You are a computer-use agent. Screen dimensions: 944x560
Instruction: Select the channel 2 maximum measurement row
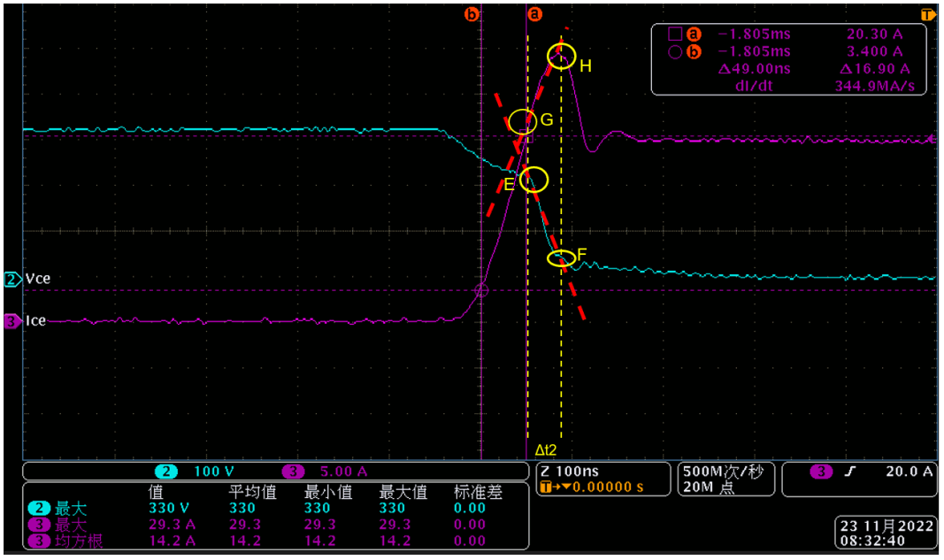(x=276, y=508)
